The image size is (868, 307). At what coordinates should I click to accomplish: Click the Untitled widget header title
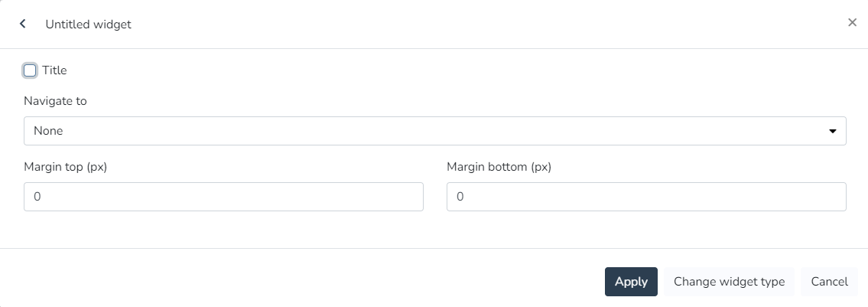[x=88, y=24]
